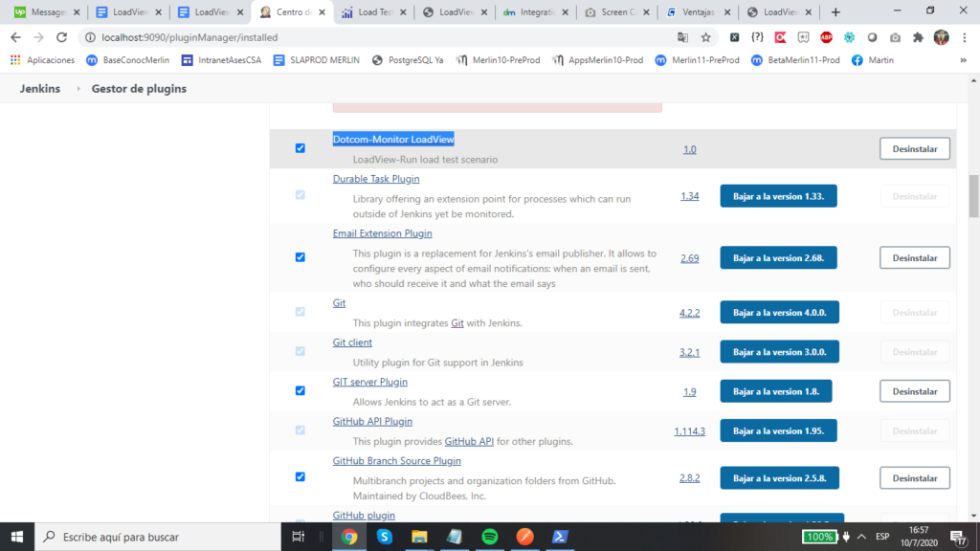
Task: Switch to the Integration tab
Action: [536, 11]
